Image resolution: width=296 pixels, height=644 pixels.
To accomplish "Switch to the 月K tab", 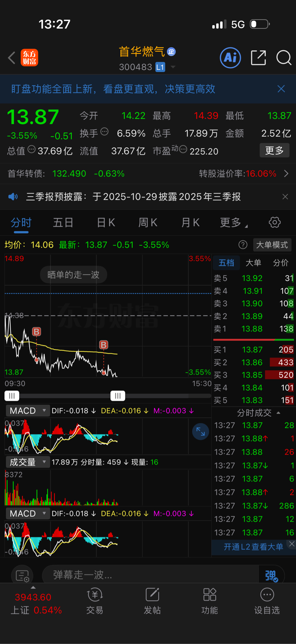I will coord(190,223).
